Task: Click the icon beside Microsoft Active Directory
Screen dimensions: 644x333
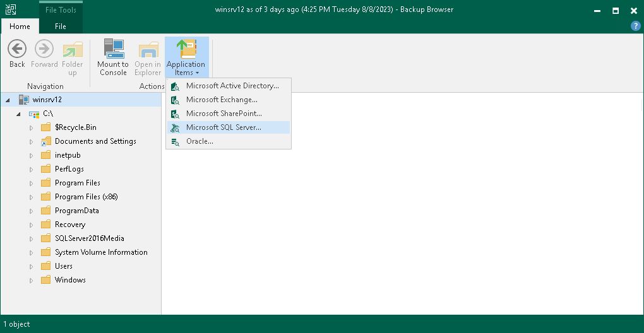Action: tap(176, 86)
